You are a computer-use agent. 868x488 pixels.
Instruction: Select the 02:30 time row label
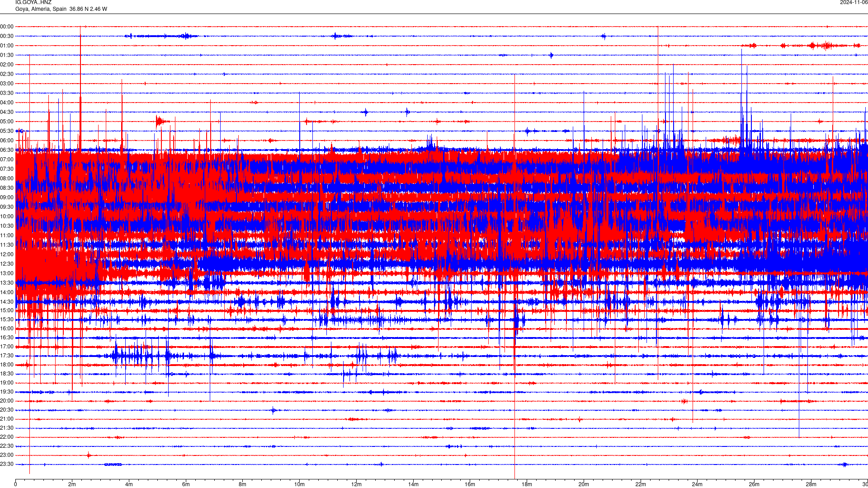(7, 74)
